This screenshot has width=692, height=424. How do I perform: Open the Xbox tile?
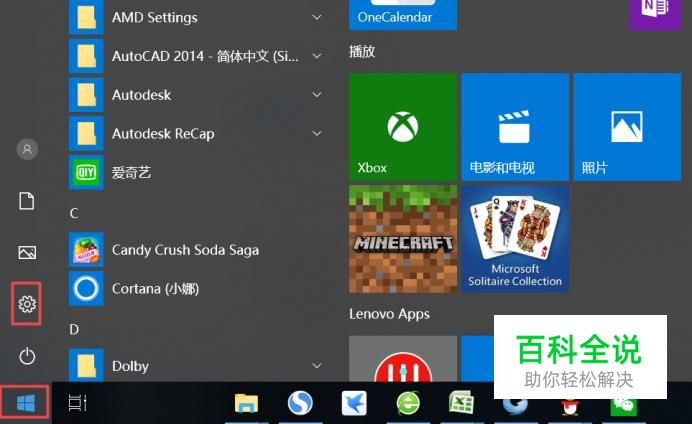[x=403, y=127]
